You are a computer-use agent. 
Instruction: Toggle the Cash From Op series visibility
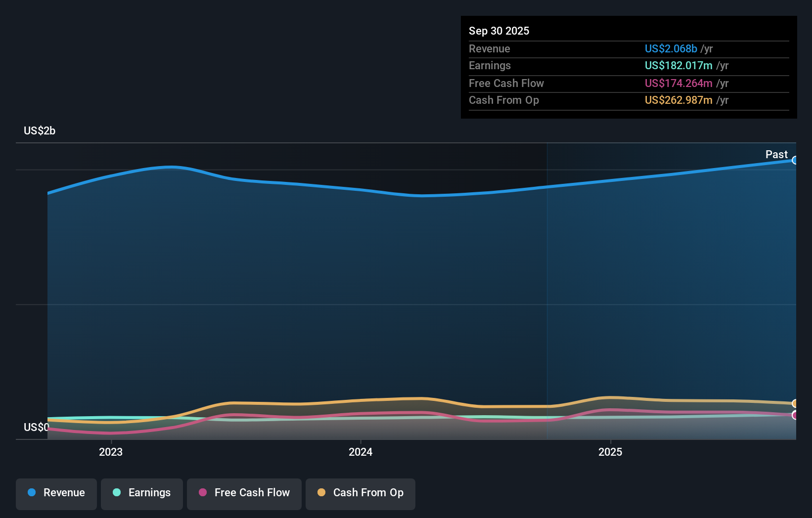(x=360, y=493)
